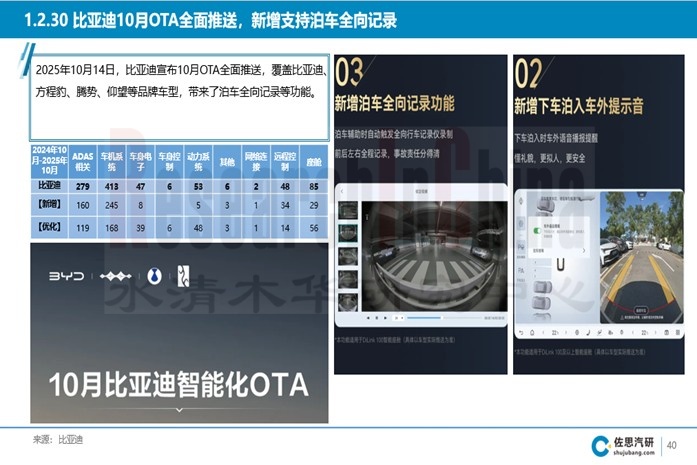Click the 座舱 table header
Viewport: 697px width, 465px height.
tap(314, 162)
